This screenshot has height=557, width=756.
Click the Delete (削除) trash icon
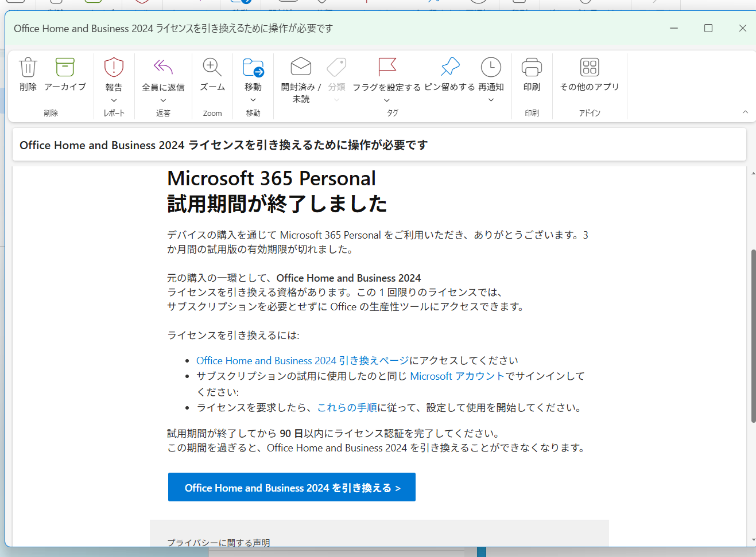(28, 67)
